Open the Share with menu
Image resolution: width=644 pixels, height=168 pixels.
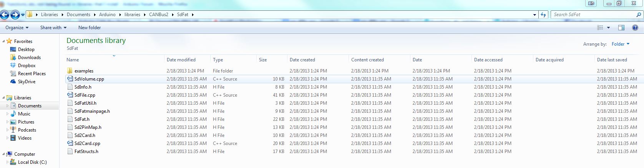pos(53,28)
